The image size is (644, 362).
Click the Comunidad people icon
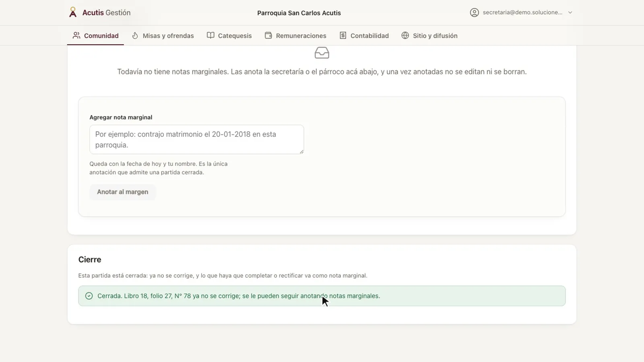point(76,35)
